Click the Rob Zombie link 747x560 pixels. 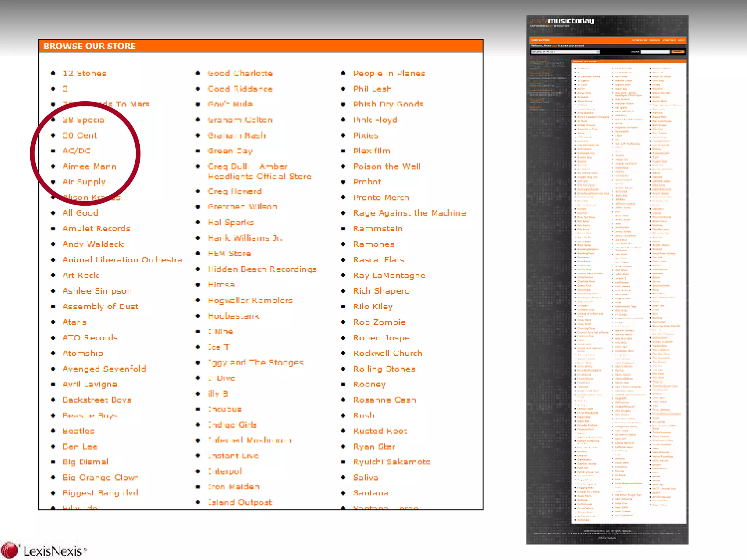click(x=379, y=322)
